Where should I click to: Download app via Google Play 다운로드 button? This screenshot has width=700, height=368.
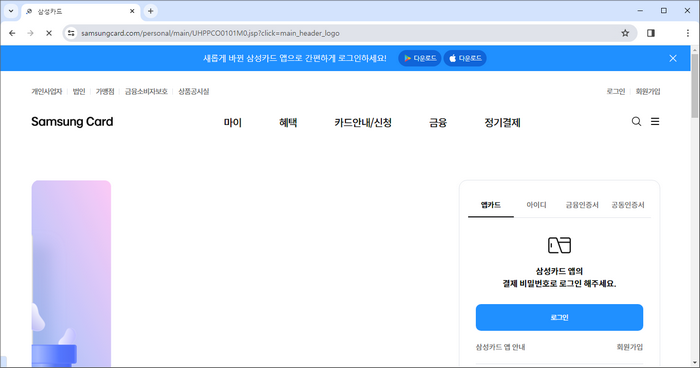(420, 58)
